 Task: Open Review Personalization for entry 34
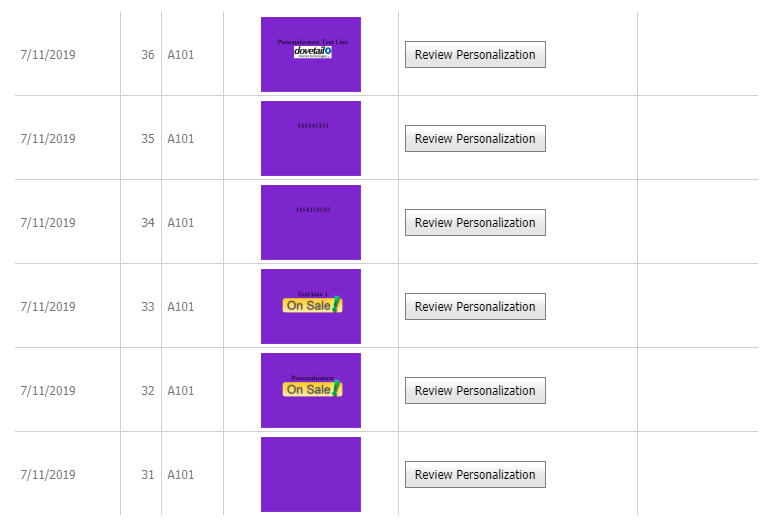475,223
